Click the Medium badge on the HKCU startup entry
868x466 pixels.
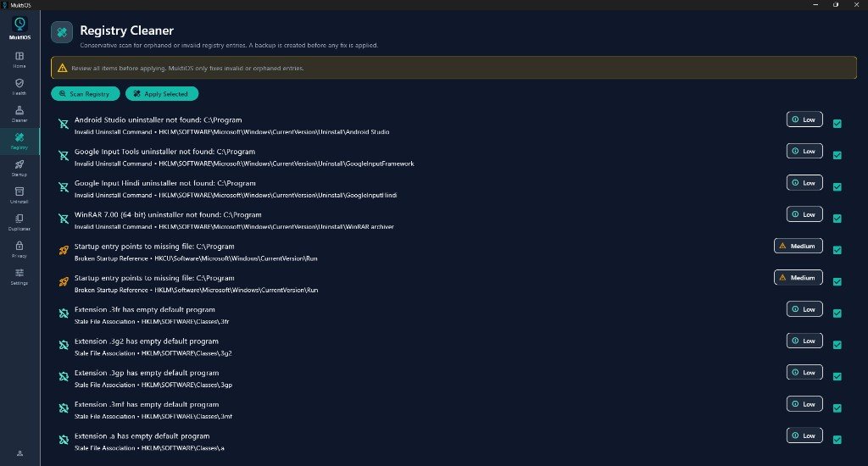[798, 246]
